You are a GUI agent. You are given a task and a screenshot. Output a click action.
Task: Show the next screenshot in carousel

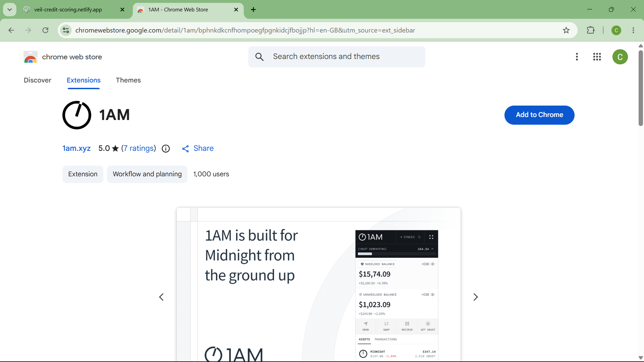coord(475,297)
